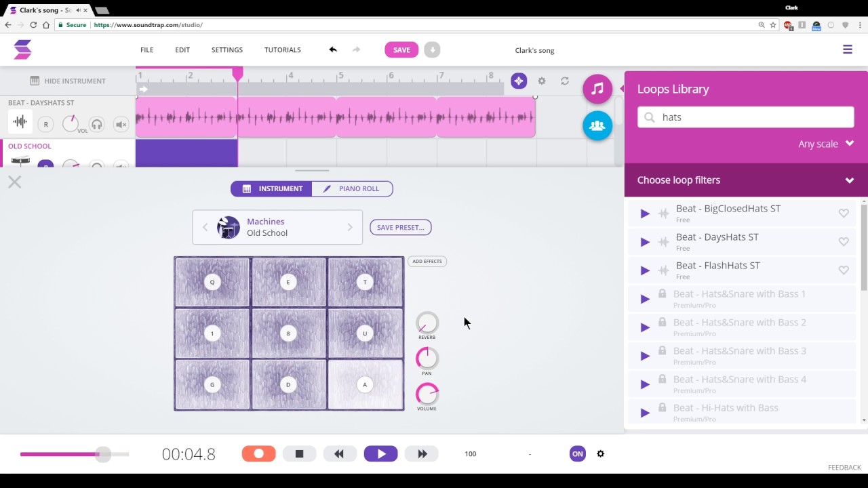The width and height of the screenshot is (868, 488).
Task: Click the purple snap-to-grid diamond icon
Action: (519, 81)
